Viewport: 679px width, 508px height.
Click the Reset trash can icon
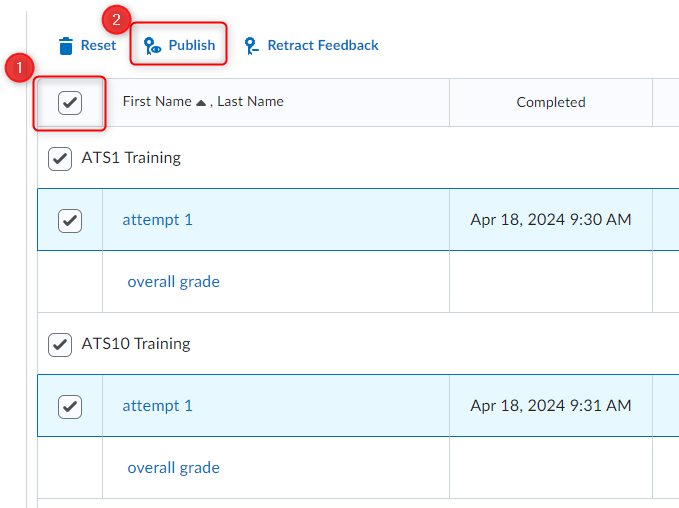[66, 46]
